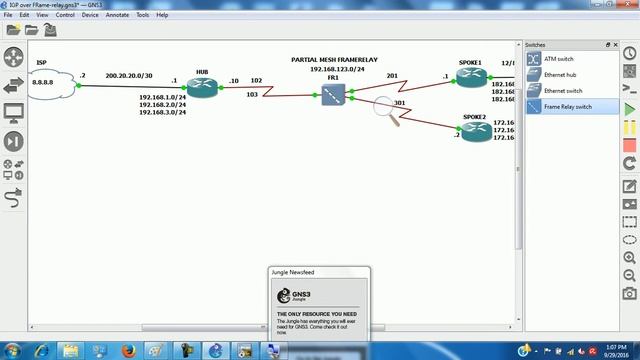Click the Zoom in magnifier icon
Screen dimensions: 640x360
click(629, 258)
